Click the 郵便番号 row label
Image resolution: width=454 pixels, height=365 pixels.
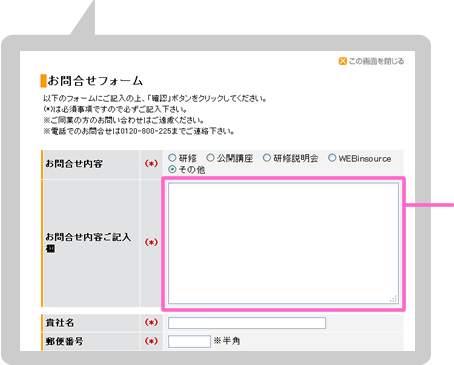[64, 341]
